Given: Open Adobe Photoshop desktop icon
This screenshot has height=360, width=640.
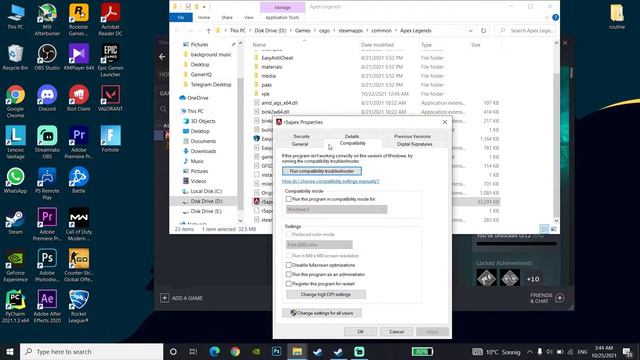Looking at the screenshot, I should (47, 265).
